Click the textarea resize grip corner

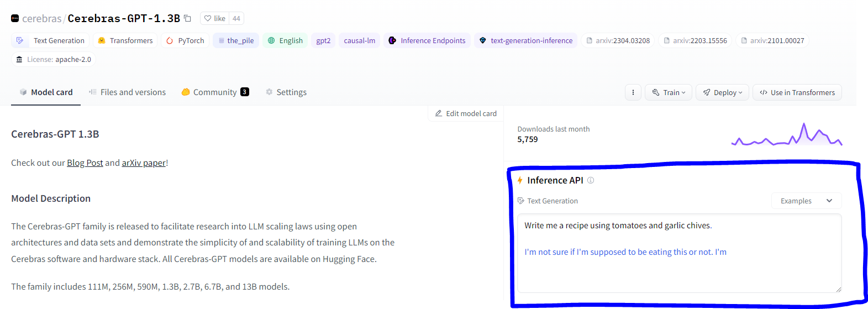[838, 289]
